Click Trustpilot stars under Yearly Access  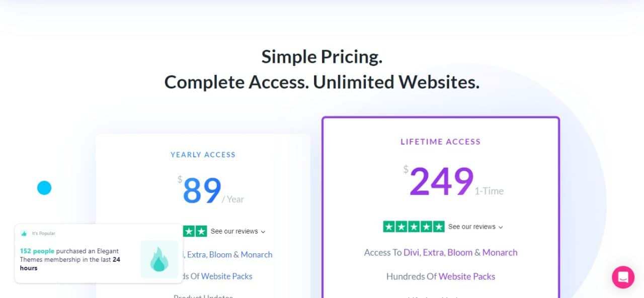coord(195,231)
